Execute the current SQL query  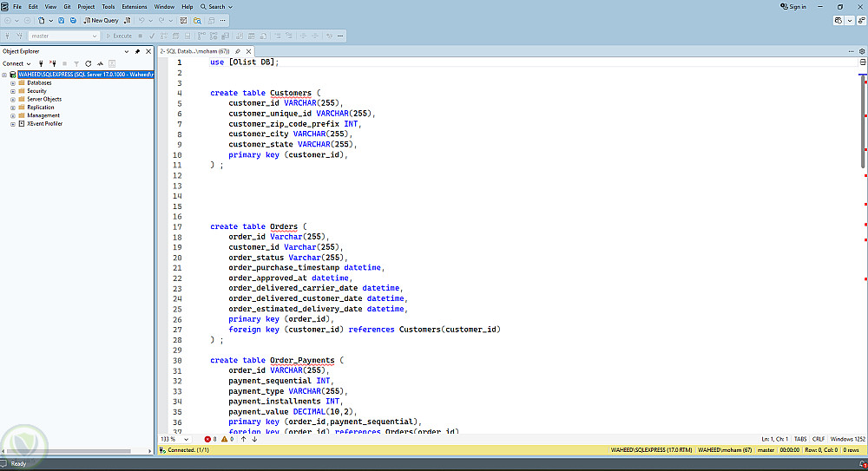pyautogui.click(x=119, y=36)
